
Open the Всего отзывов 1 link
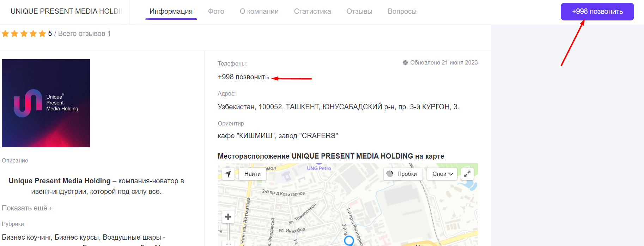pyautogui.click(x=84, y=33)
